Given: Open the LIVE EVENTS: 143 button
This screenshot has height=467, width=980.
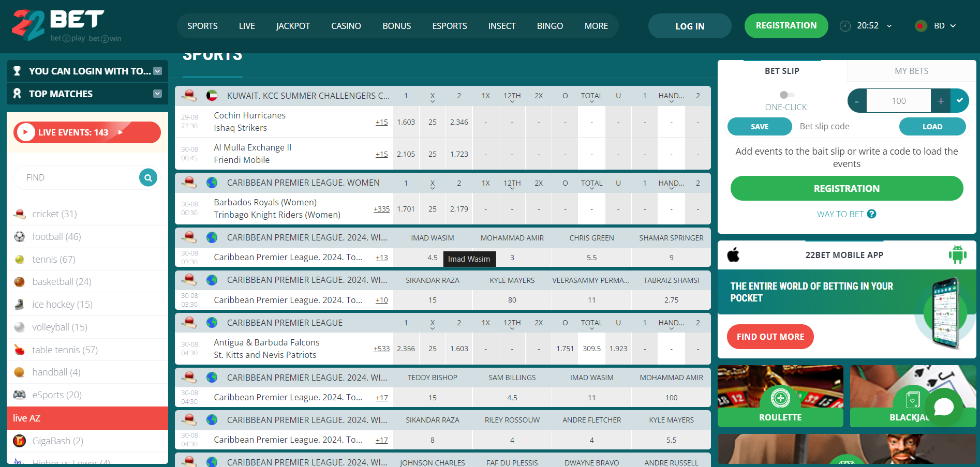Looking at the screenshot, I should (87, 132).
